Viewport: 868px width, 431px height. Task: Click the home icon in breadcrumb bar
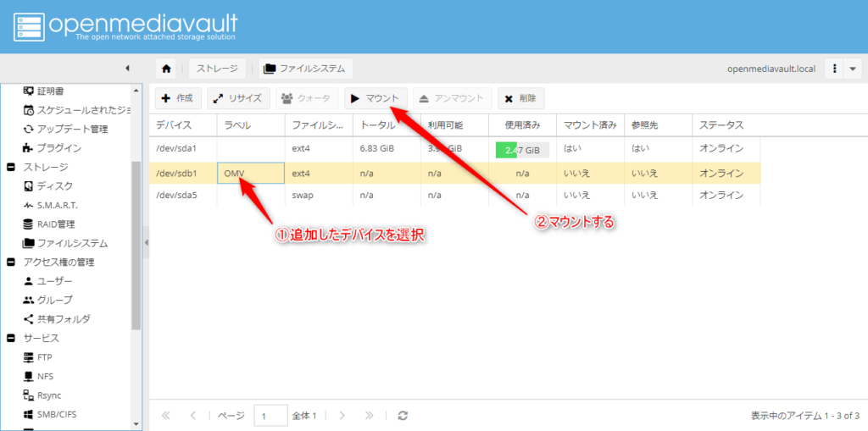pyautogui.click(x=167, y=69)
